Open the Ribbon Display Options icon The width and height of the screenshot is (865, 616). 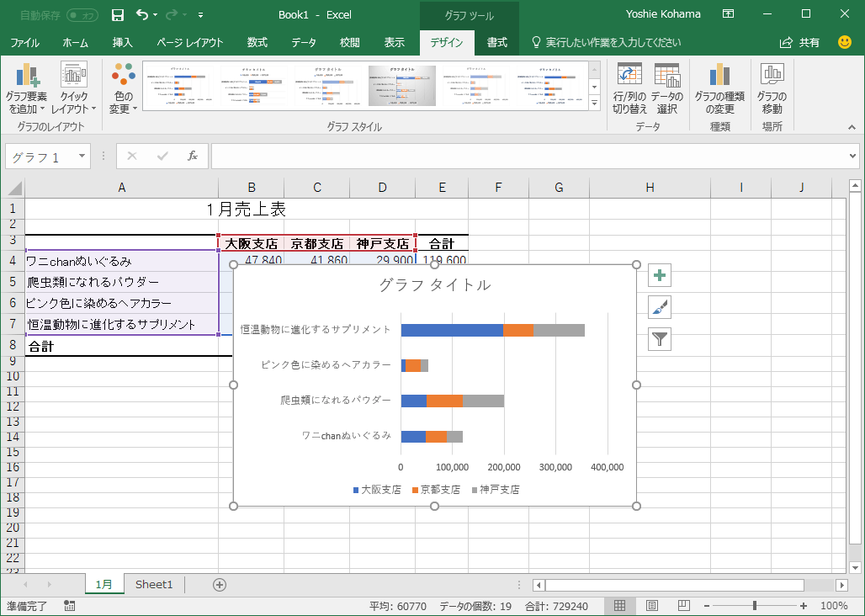click(x=728, y=14)
